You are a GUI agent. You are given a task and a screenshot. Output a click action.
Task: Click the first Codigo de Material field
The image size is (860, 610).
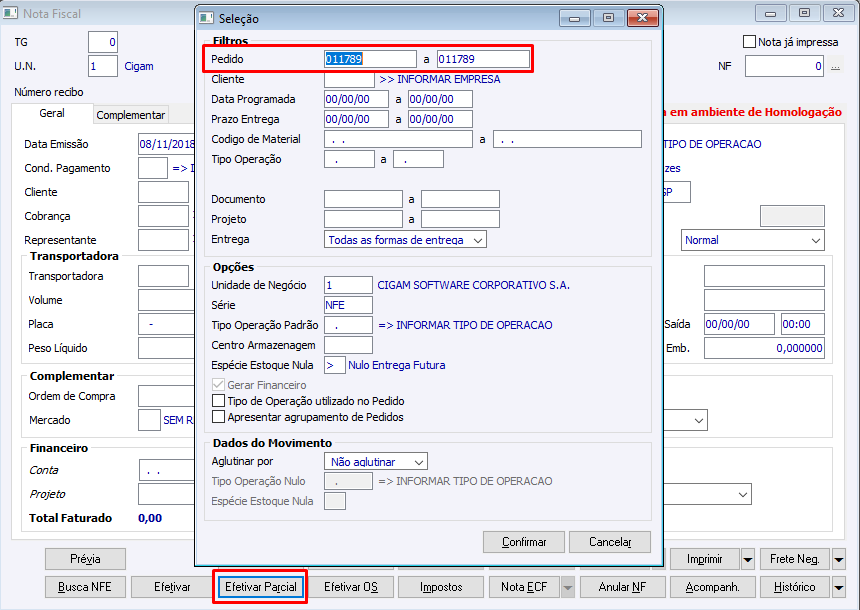tap(398, 139)
